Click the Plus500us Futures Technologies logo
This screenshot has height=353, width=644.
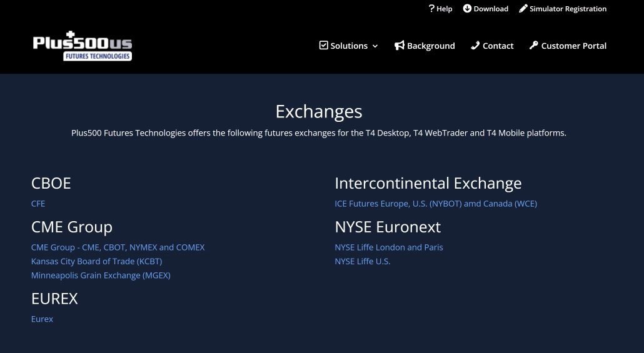(x=82, y=46)
